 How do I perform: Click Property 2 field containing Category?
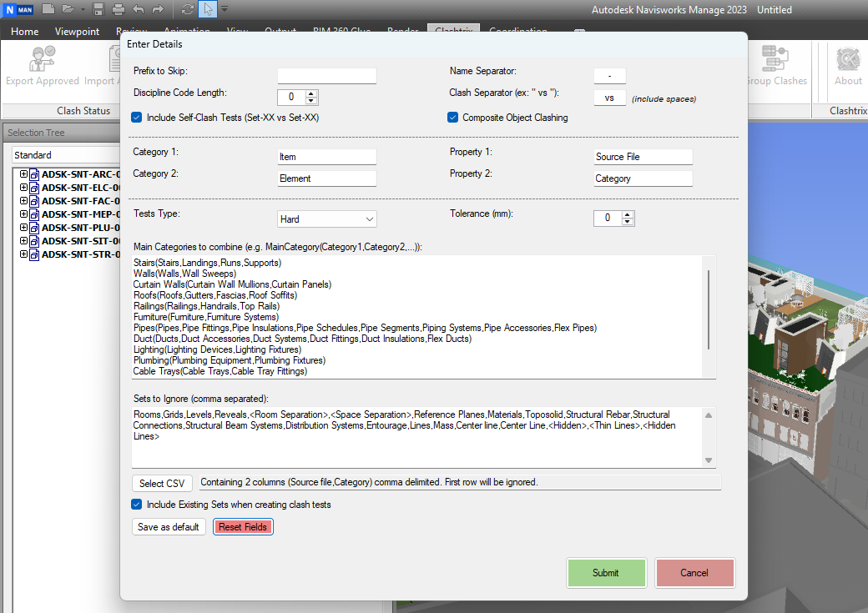click(643, 178)
